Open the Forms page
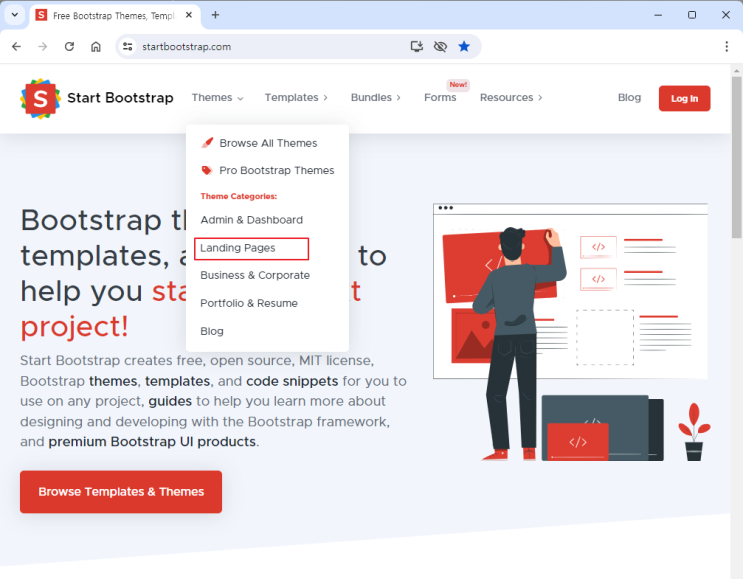 [440, 98]
